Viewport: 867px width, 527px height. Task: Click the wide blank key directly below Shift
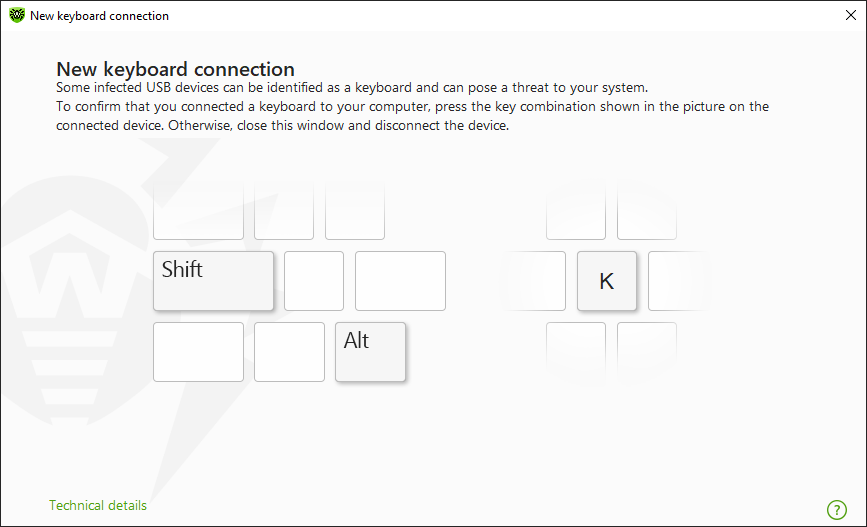199,352
